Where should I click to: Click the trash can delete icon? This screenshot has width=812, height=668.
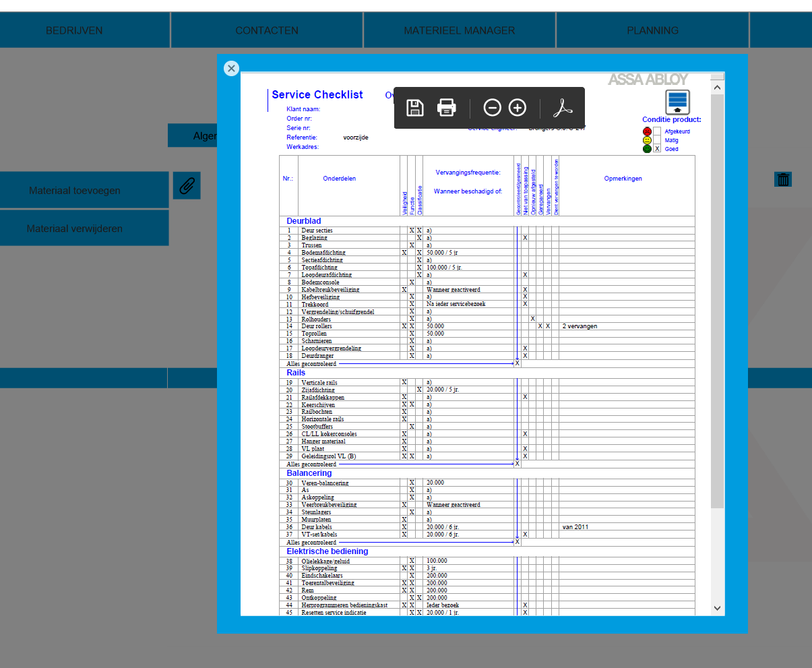[x=783, y=179]
